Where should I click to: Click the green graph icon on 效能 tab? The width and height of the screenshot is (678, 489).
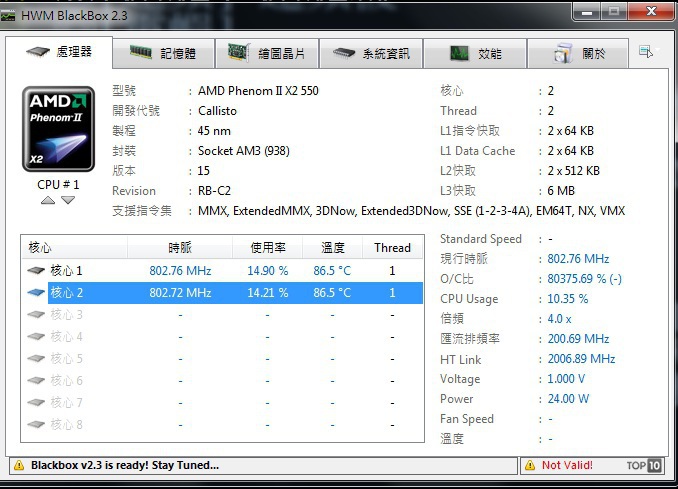(459, 53)
